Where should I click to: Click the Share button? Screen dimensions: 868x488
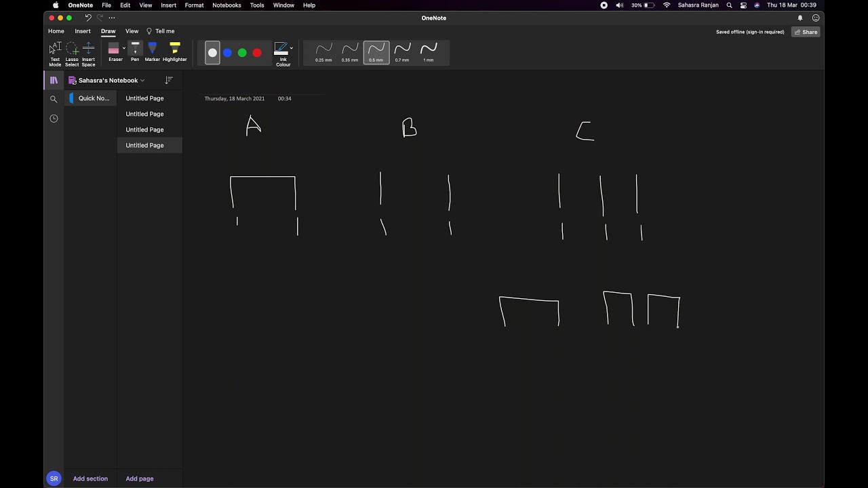(806, 32)
